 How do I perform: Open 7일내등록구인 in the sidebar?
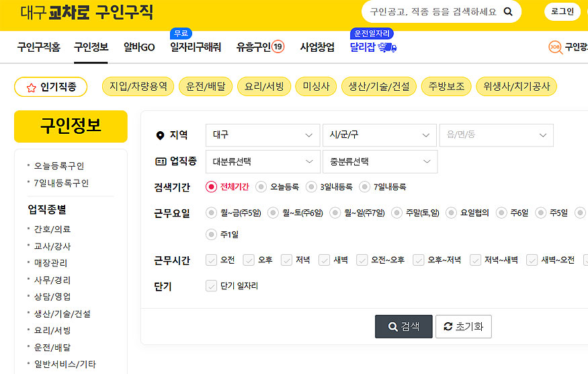tap(61, 183)
